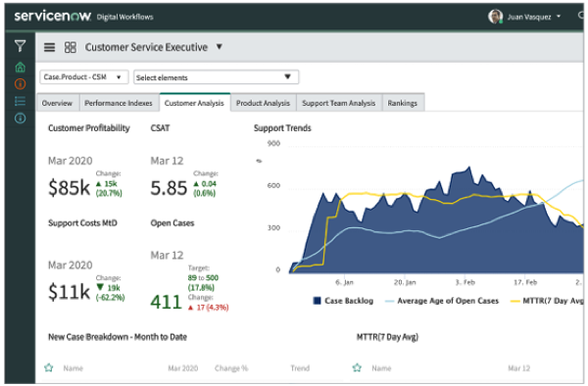
Task: Open the list icon in the sidebar
Action: tap(21, 101)
